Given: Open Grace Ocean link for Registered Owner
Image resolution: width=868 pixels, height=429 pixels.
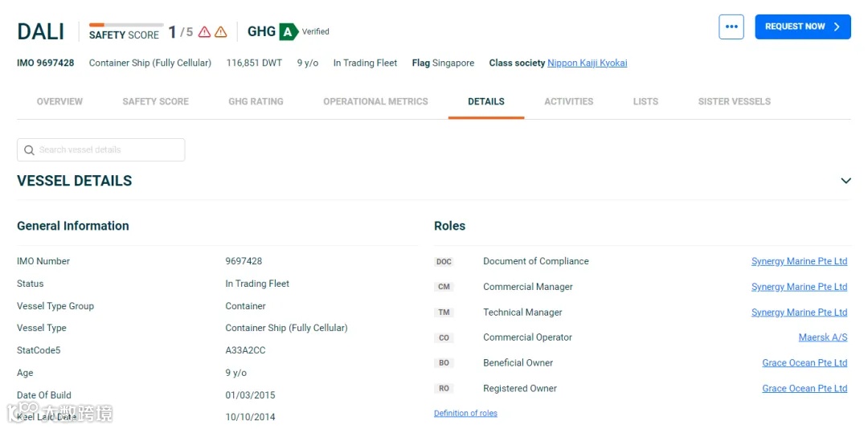Looking at the screenshot, I should [805, 388].
